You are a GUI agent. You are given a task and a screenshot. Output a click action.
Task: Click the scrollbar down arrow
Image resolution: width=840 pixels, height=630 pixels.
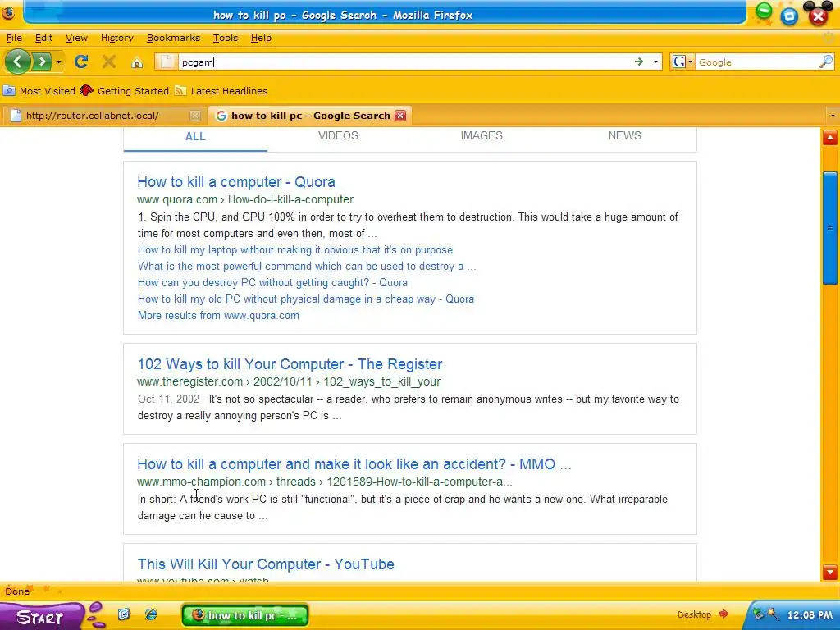pos(830,572)
